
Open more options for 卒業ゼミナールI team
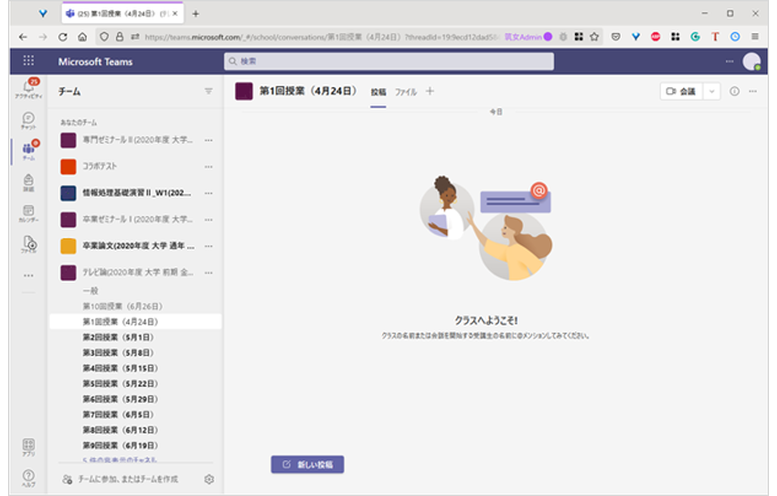pyautogui.click(x=209, y=220)
